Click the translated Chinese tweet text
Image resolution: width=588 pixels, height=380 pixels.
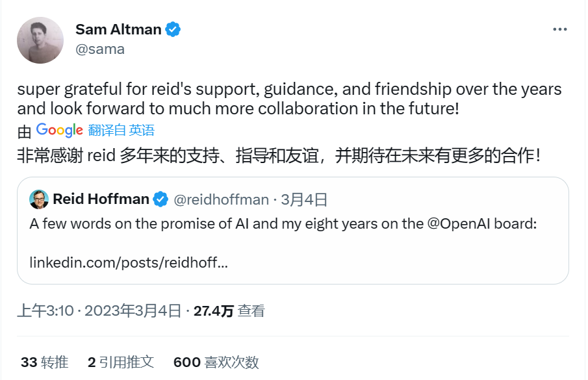(x=278, y=156)
